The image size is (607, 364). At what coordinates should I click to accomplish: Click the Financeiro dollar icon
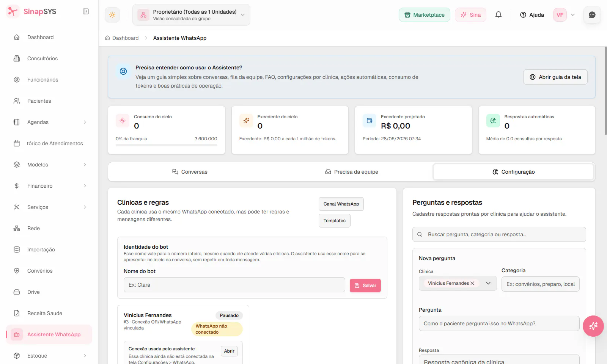17,186
